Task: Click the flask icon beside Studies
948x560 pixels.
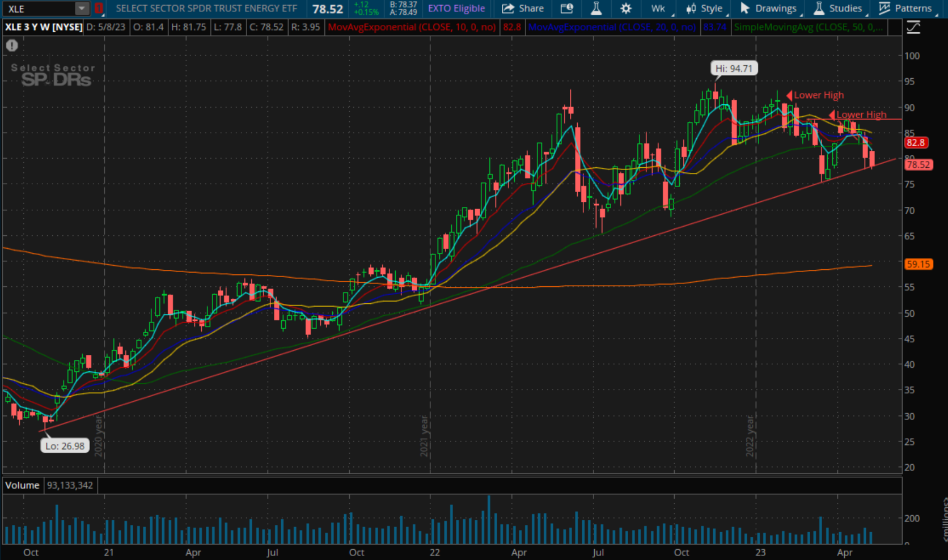Action: (819, 9)
